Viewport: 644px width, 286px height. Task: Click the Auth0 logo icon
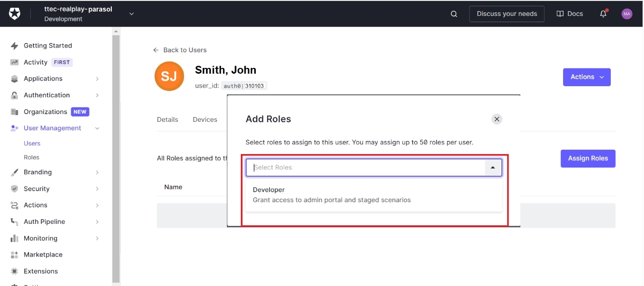click(15, 14)
